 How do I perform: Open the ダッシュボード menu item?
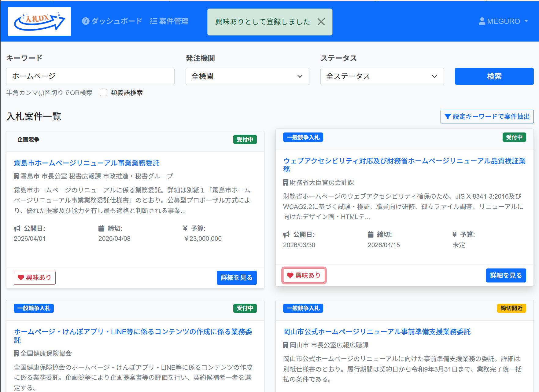pos(116,21)
